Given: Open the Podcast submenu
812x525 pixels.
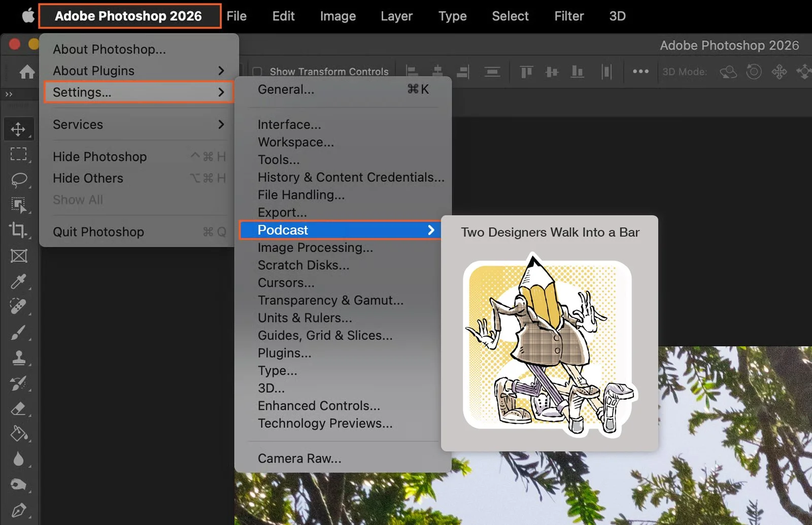Looking at the screenshot, I should (x=340, y=230).
